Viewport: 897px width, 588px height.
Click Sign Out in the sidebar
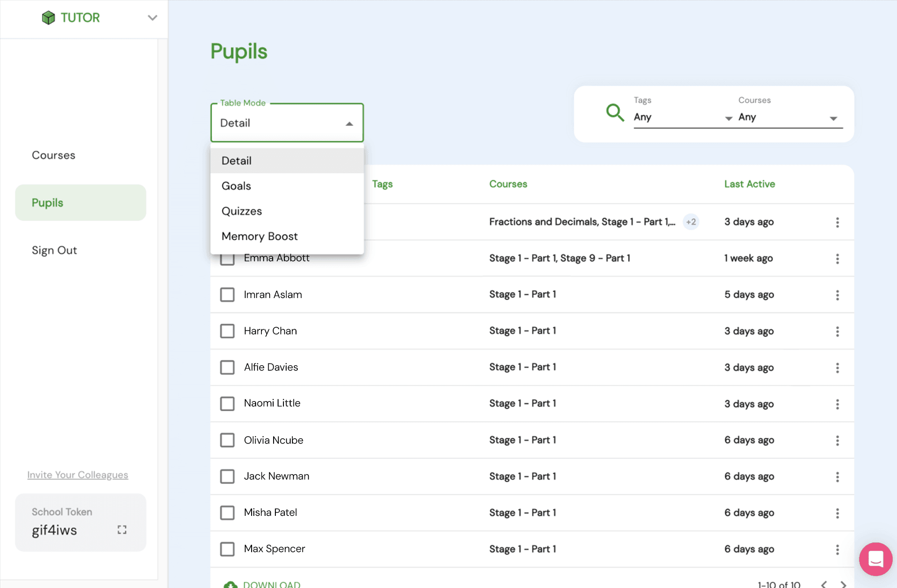(x=54, y=250)
